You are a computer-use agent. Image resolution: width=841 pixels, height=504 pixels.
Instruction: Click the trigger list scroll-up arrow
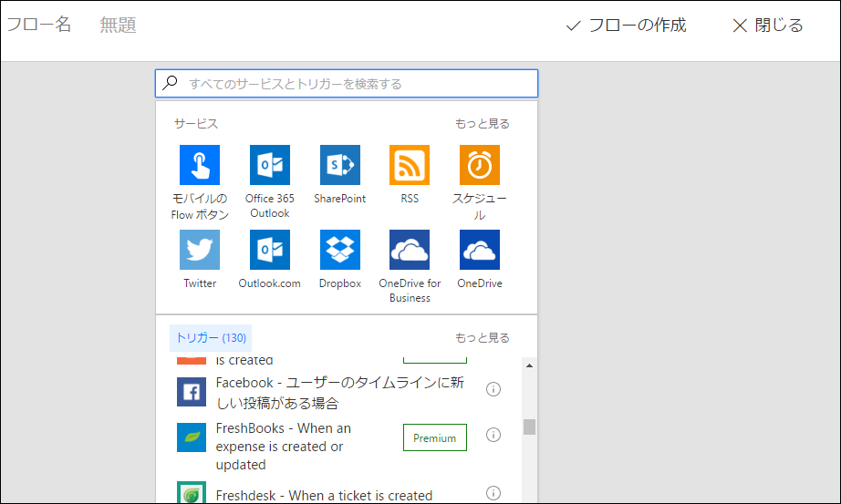[529, 365]
